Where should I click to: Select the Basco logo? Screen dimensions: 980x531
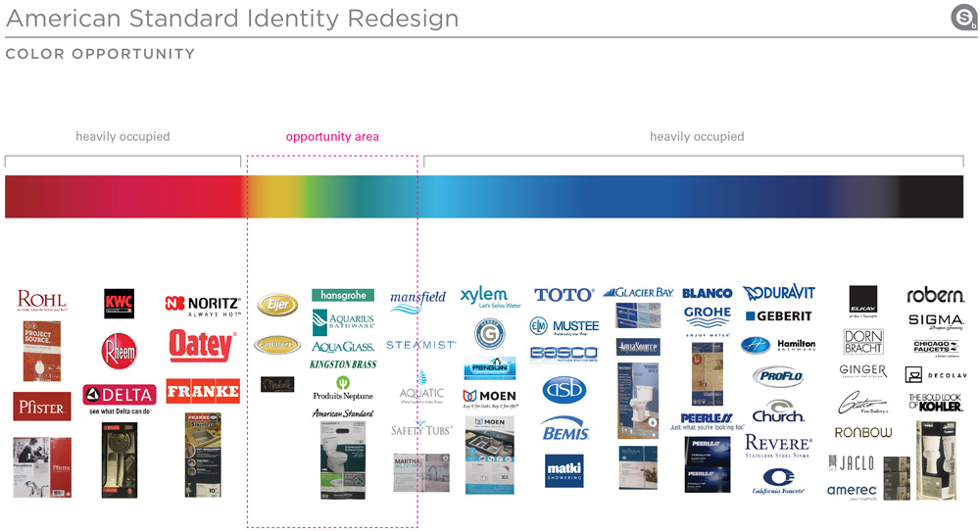563,355
